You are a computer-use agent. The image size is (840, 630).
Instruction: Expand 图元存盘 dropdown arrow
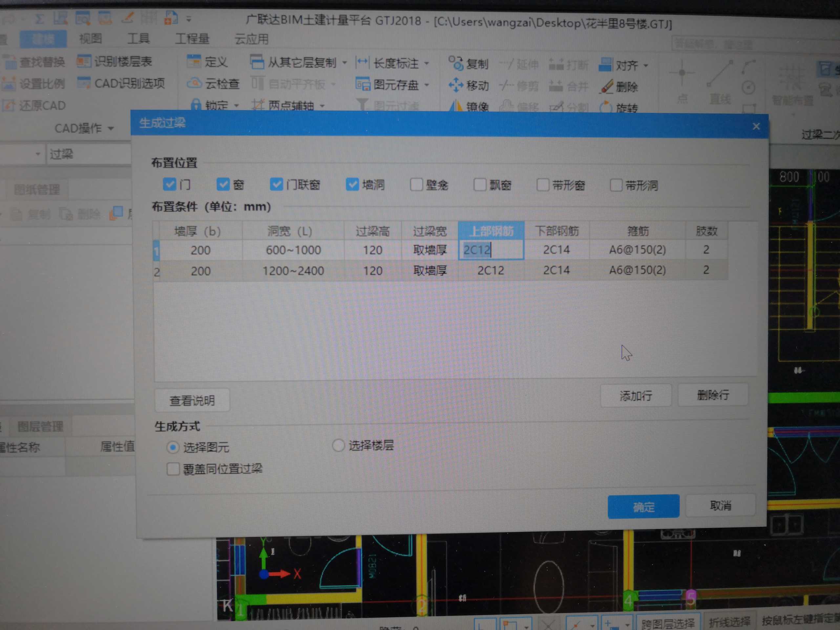[x=427, y=85]
